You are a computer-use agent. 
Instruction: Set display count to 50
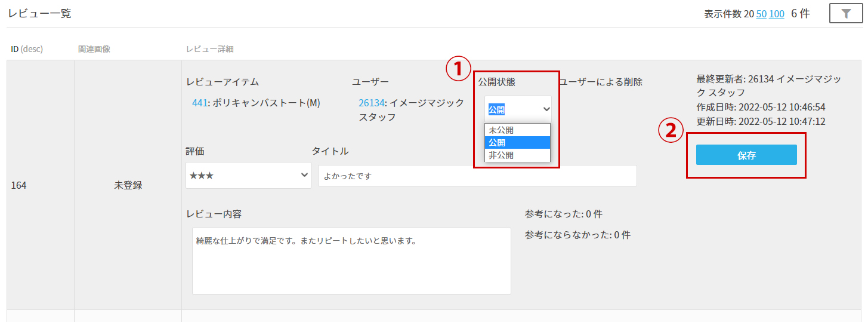pyautogui.click(x=761, y=14)
